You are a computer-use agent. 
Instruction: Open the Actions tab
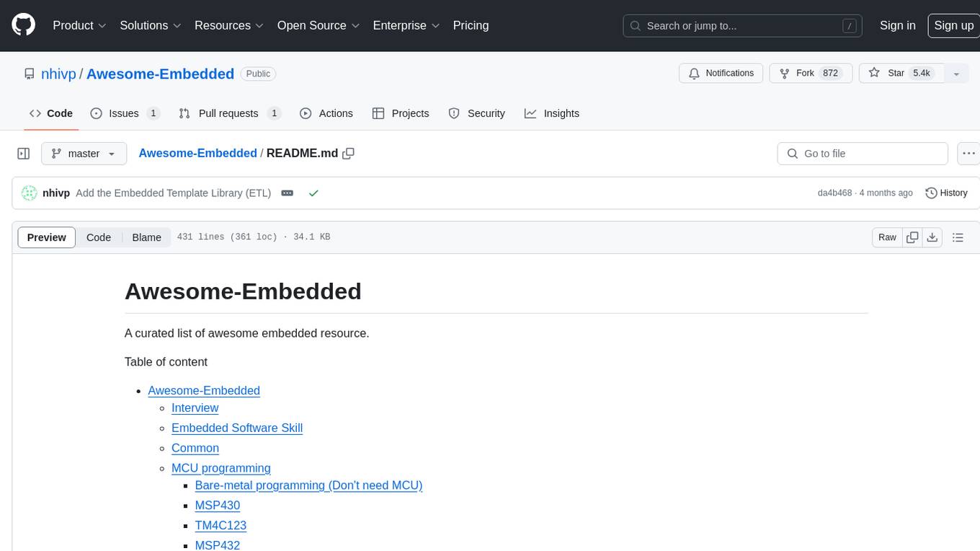click(x=326, y=113)
